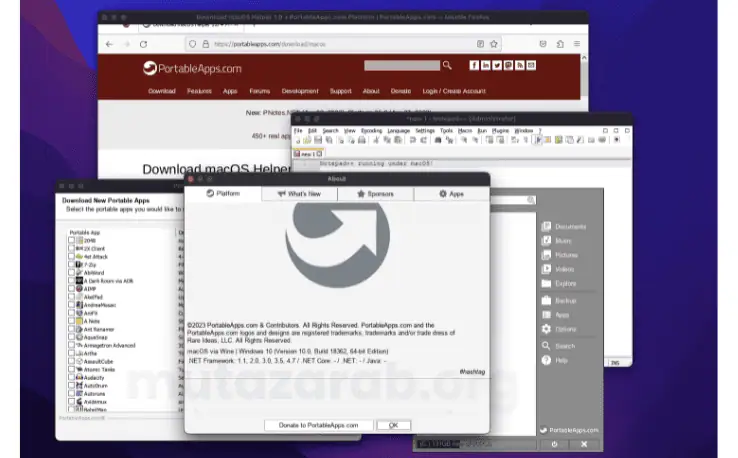Open Documents in the PortableApps menu
Image resolution: width=738 pixels, height=458 pixels.
point(564,226)
